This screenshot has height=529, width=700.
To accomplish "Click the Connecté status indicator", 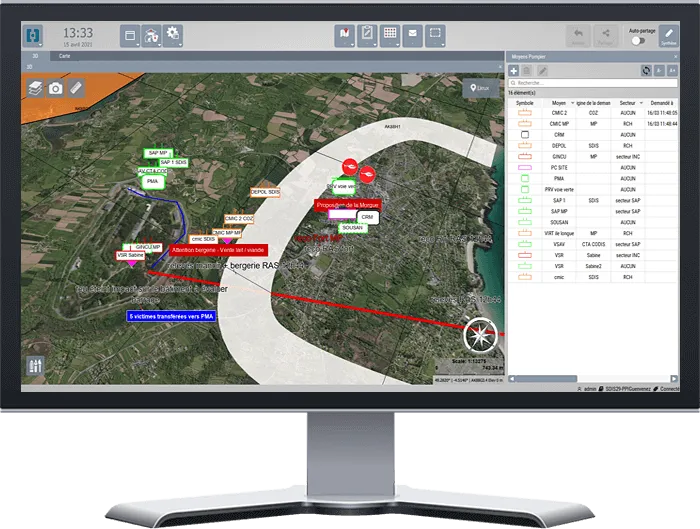I will click(x=667, y=389).
